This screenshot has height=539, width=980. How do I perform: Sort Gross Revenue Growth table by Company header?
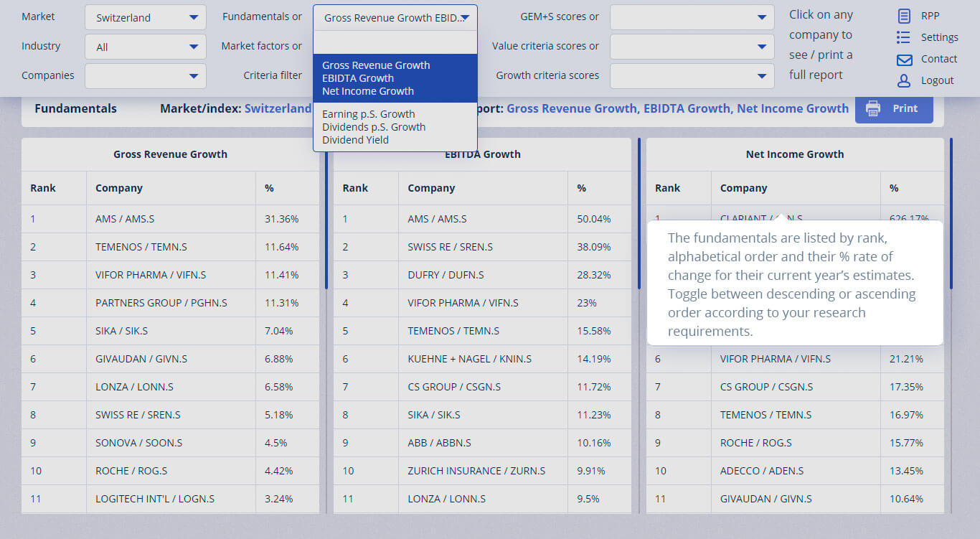click(x=119, y=188)
